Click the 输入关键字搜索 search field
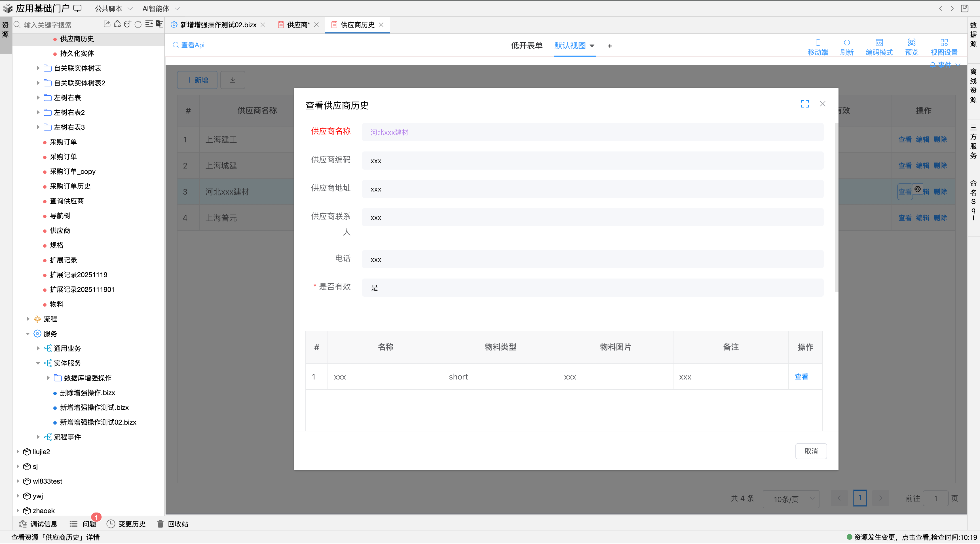The width and height of the screenshot is (980, 544). point(53,24)
